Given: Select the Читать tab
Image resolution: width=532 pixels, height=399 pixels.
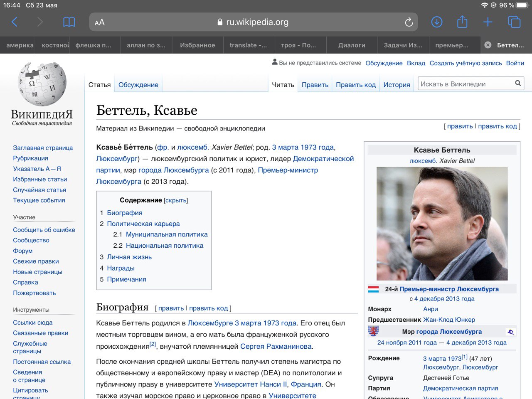Looking at the screenshot, I should click(x=283, y=85).
